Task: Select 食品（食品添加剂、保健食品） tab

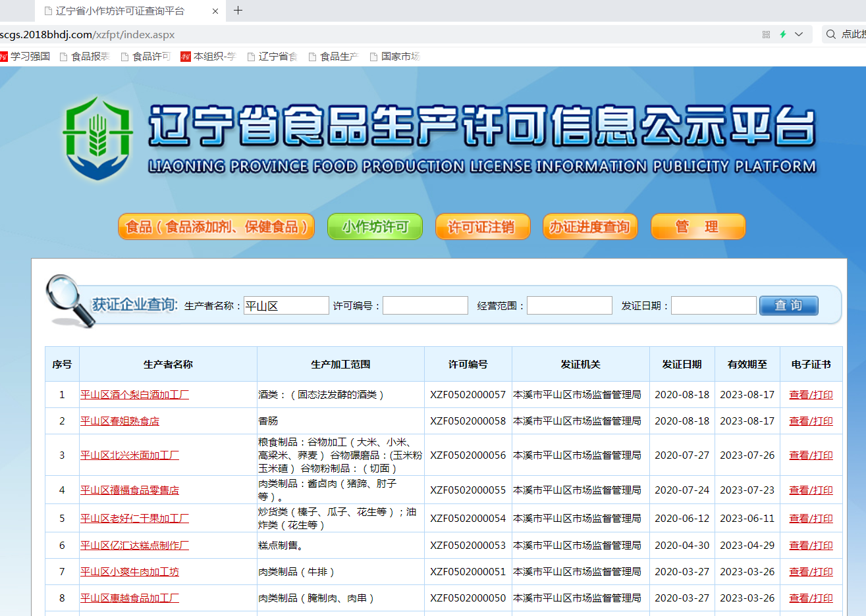Action: [x=216, y=227]
